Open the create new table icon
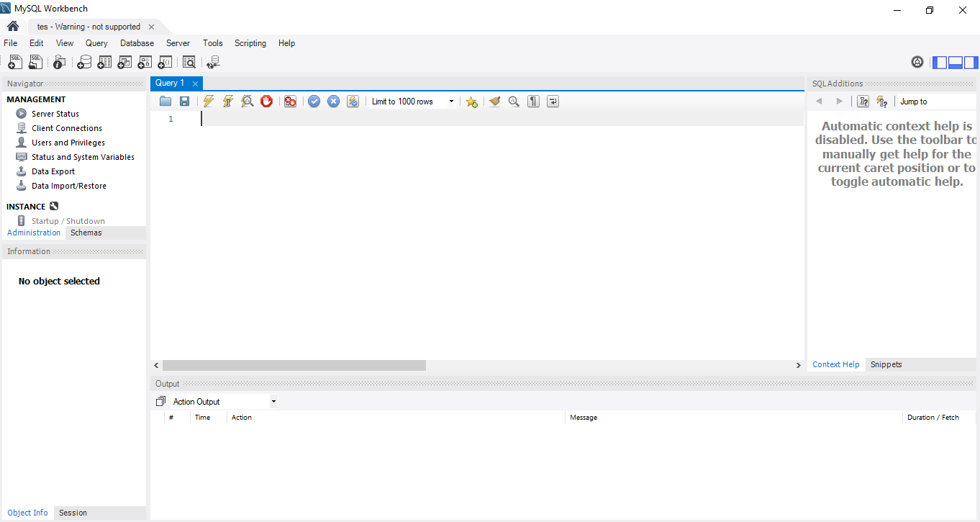980x522 pixels. (103, 63)
